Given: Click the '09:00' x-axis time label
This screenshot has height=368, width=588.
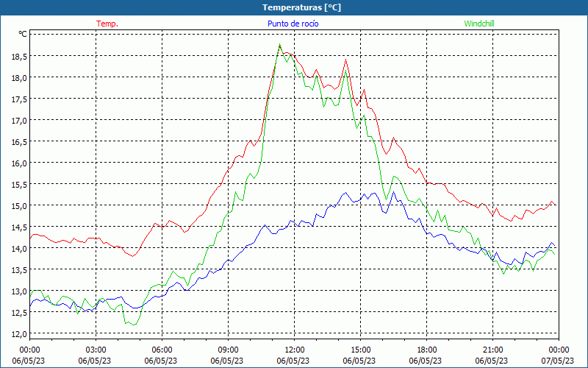Looking at the screenshot, I should (x=228, y=350).
